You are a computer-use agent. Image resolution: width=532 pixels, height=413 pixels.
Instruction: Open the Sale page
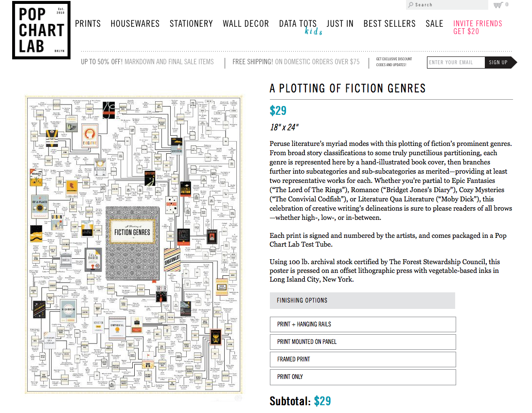[x=434, y=23]
